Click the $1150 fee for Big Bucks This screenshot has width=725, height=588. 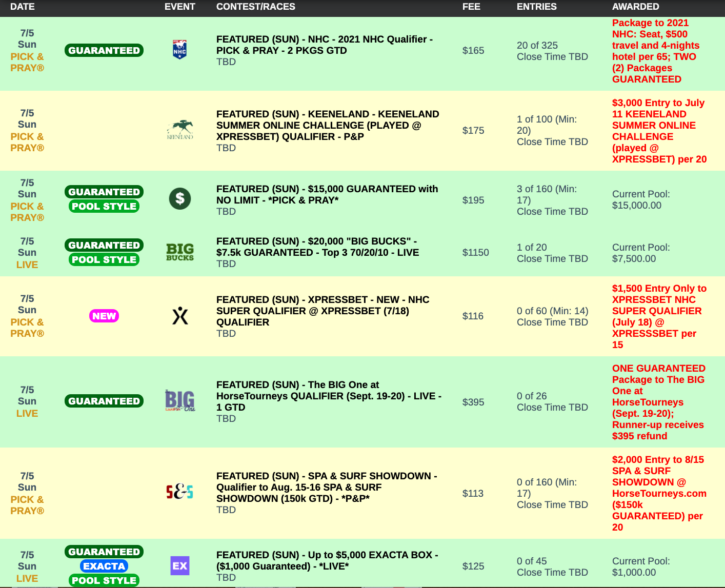pos(475,252)
